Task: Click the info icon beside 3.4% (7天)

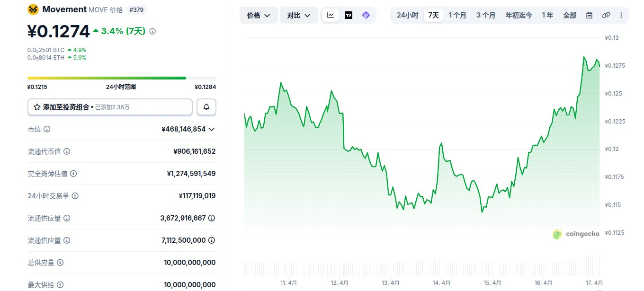Action: tap(152, 31)
